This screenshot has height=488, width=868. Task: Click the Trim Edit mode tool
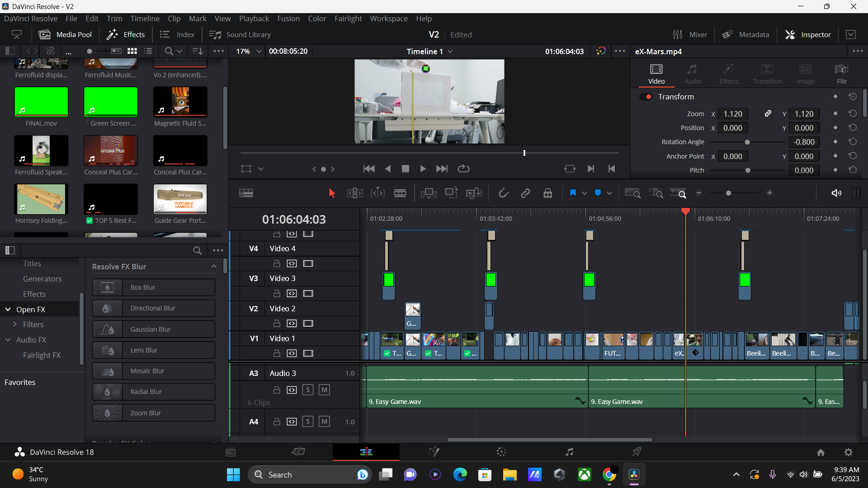click(354, 193)
